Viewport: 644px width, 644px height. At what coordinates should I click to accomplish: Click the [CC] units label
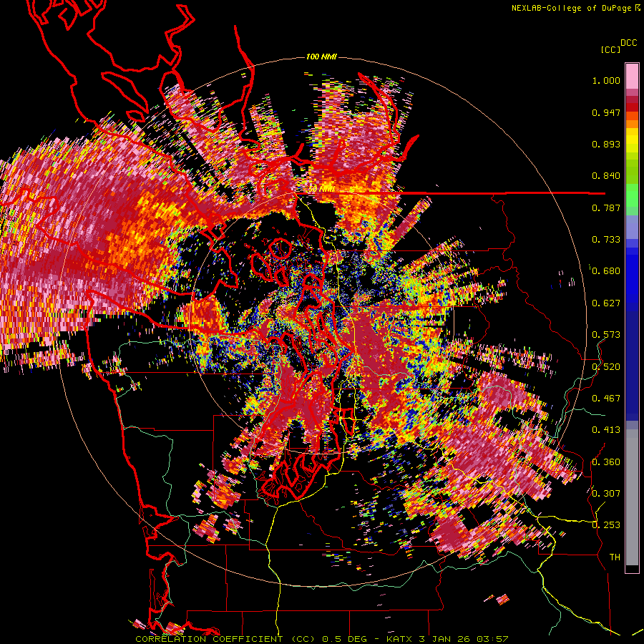click(610, 49)
